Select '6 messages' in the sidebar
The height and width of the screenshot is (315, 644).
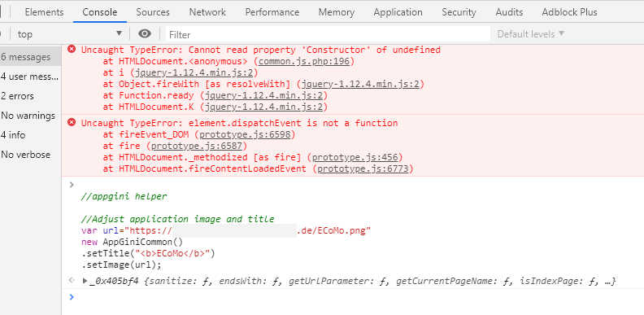point(30,57)
